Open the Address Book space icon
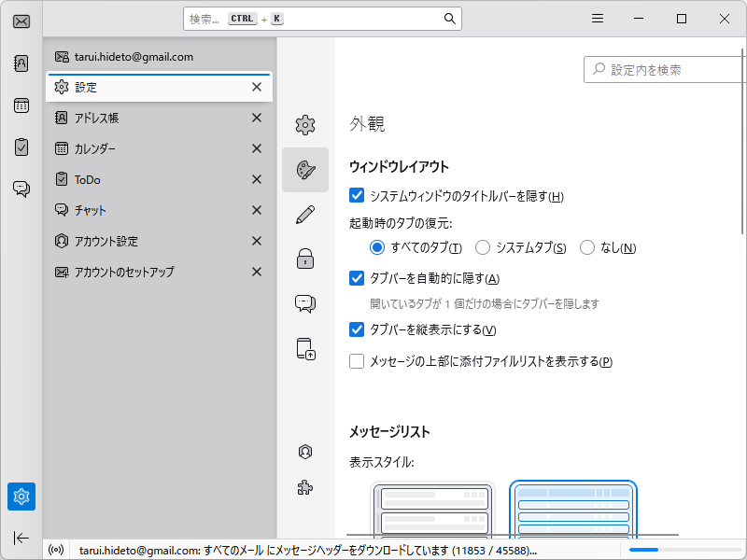Screen dimensions: 747x560 coord(21,63)
